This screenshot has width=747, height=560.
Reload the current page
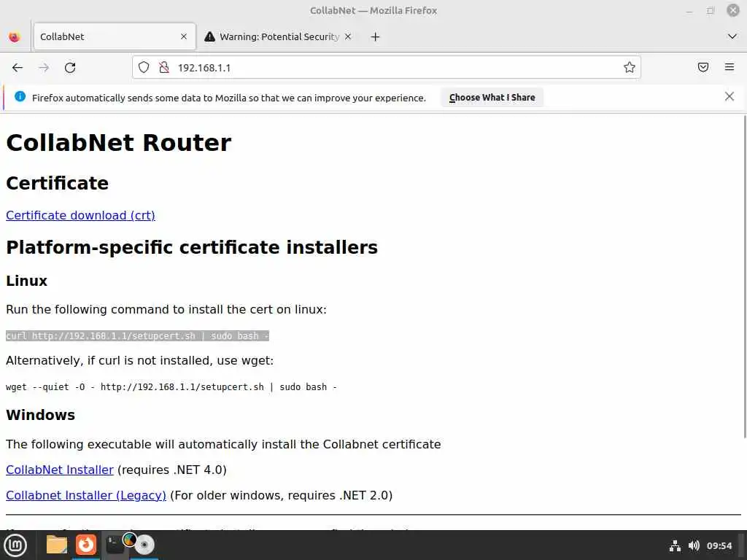coord(70,68)
